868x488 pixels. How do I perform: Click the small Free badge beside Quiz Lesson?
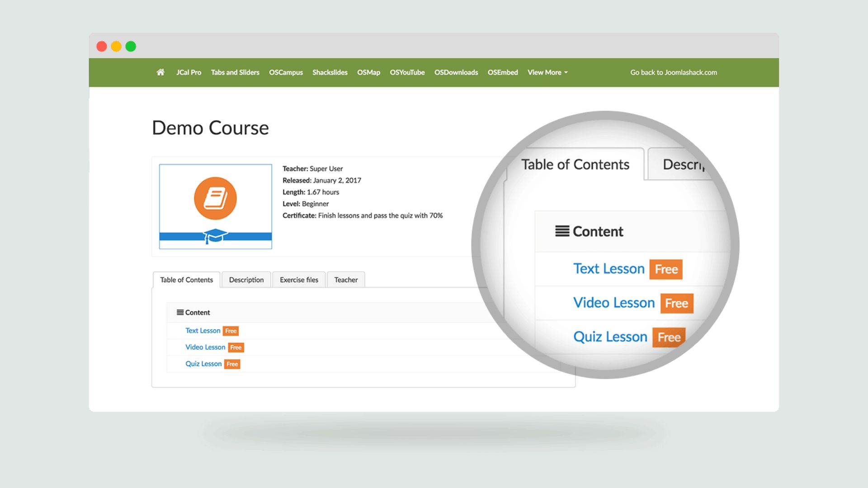point(232,364)
